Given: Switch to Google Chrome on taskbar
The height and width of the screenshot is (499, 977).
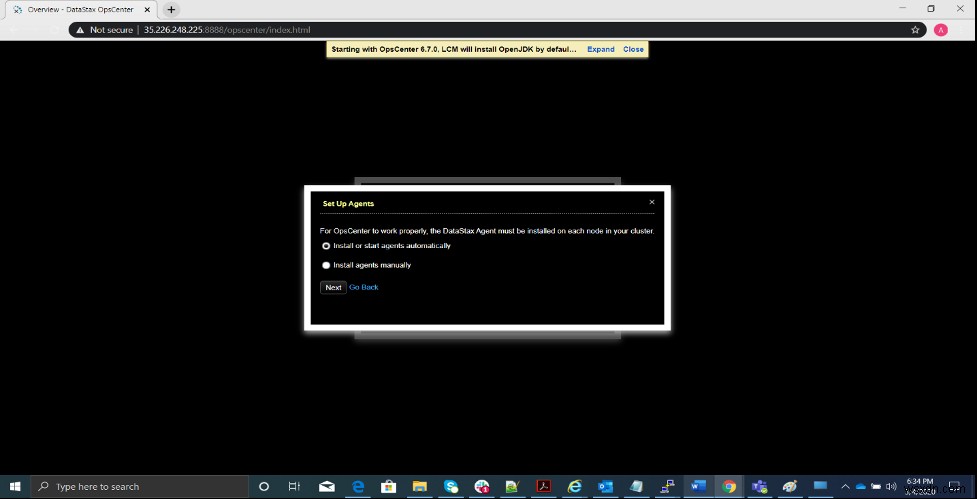Looking at the screenshot, I should [x=729, y=487].
